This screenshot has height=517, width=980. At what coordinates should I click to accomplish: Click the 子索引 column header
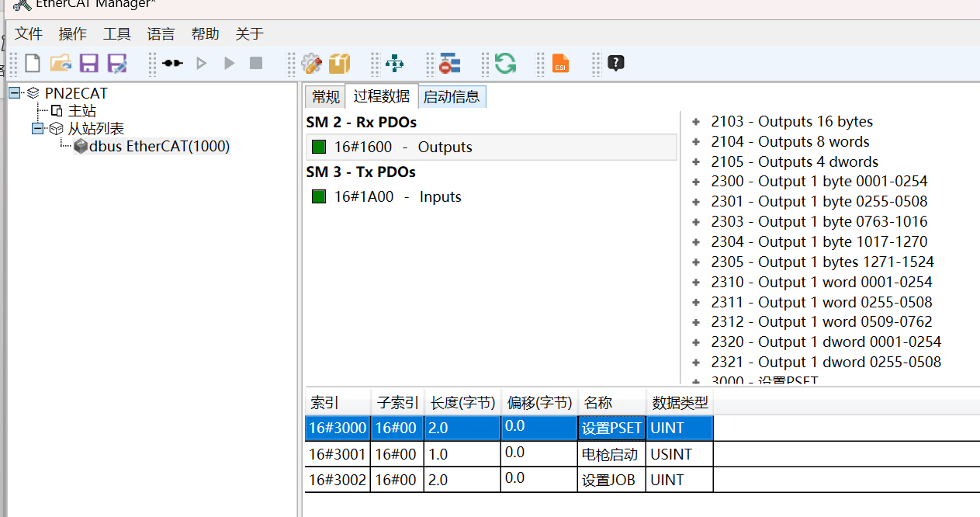tap(397, 403)
